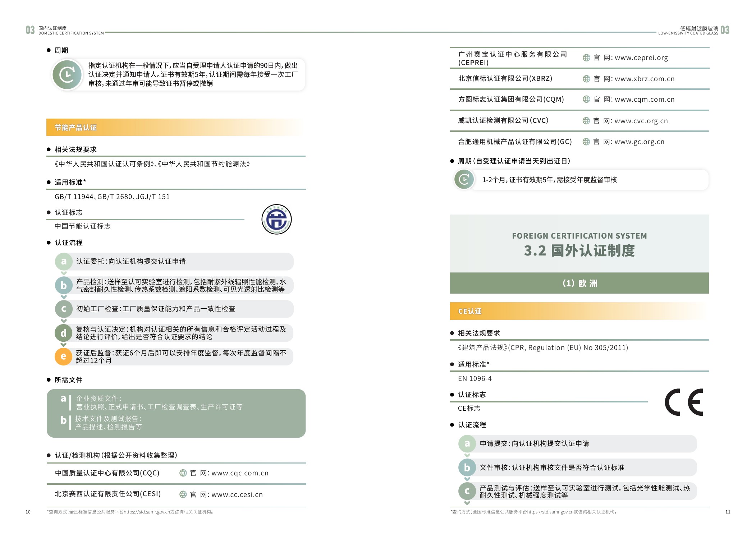
Task: Click 方圆标志认证集团有限公司(CQM) row
Action: [x=579, y=100]
